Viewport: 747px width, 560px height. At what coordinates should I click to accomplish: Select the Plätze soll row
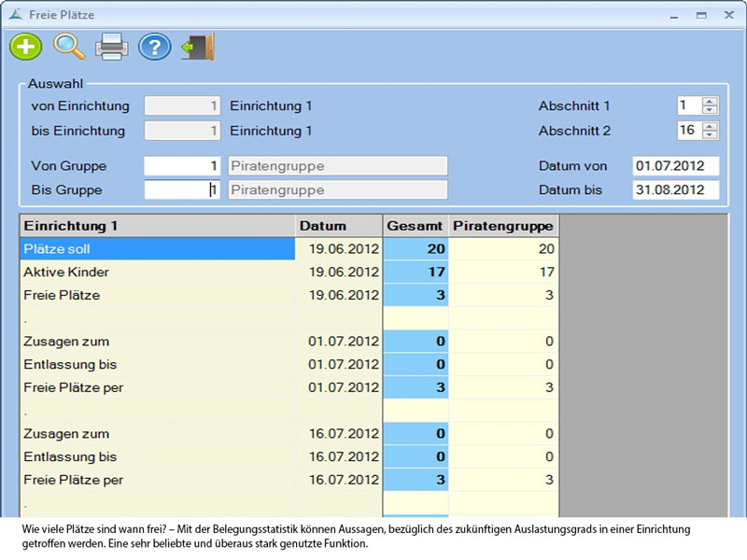coord(157,249)
